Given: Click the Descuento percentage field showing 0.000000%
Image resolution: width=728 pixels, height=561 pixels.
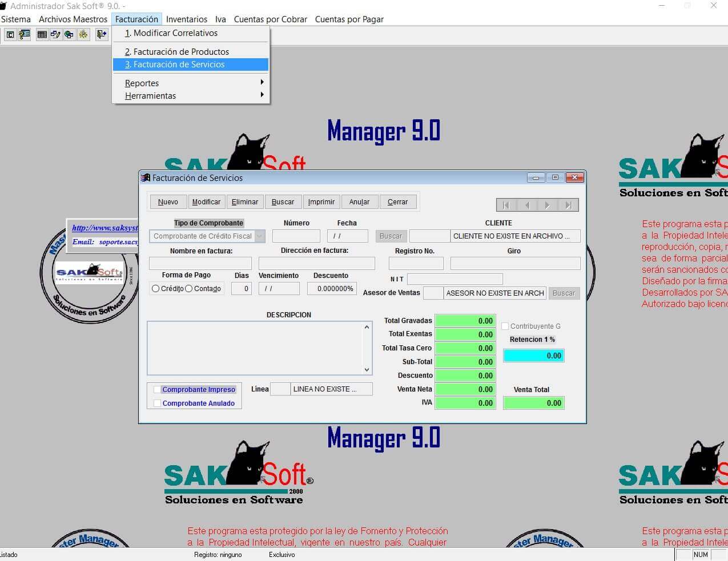Looking at the screenshot, I should [x=332, y=288].
